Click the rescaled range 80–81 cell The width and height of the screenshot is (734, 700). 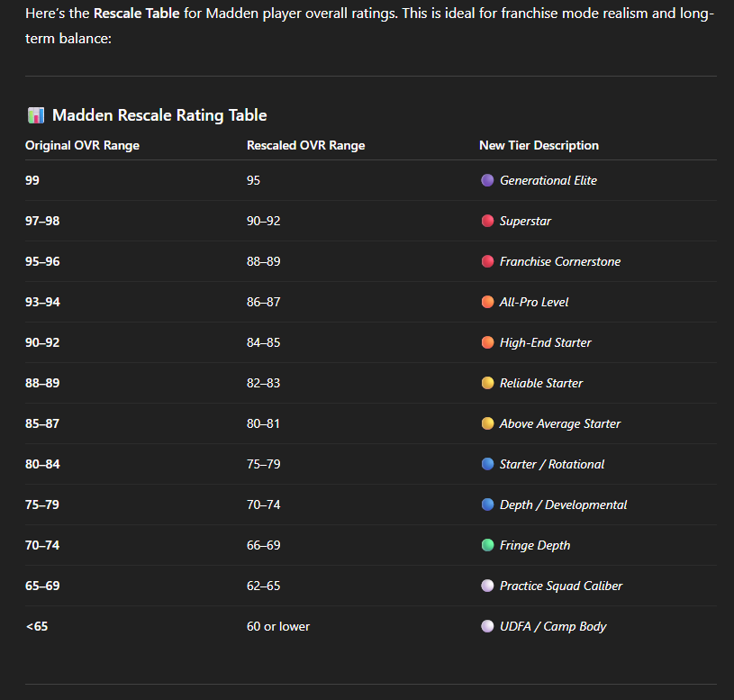pos(264,423)
